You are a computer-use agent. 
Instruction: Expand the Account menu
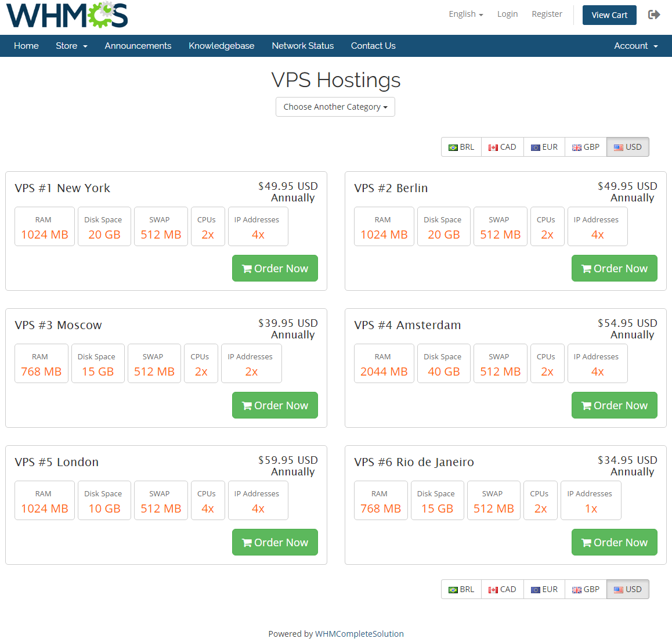[635, 46]
